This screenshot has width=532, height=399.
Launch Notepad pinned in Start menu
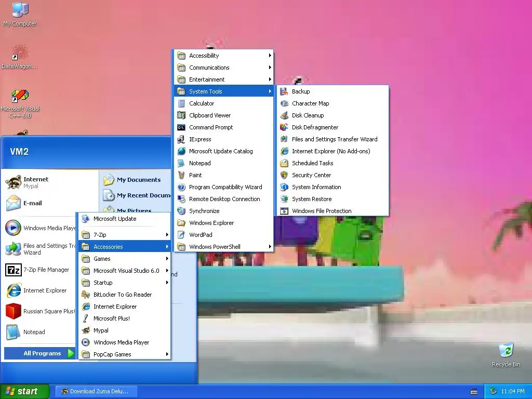coord(39,332)
